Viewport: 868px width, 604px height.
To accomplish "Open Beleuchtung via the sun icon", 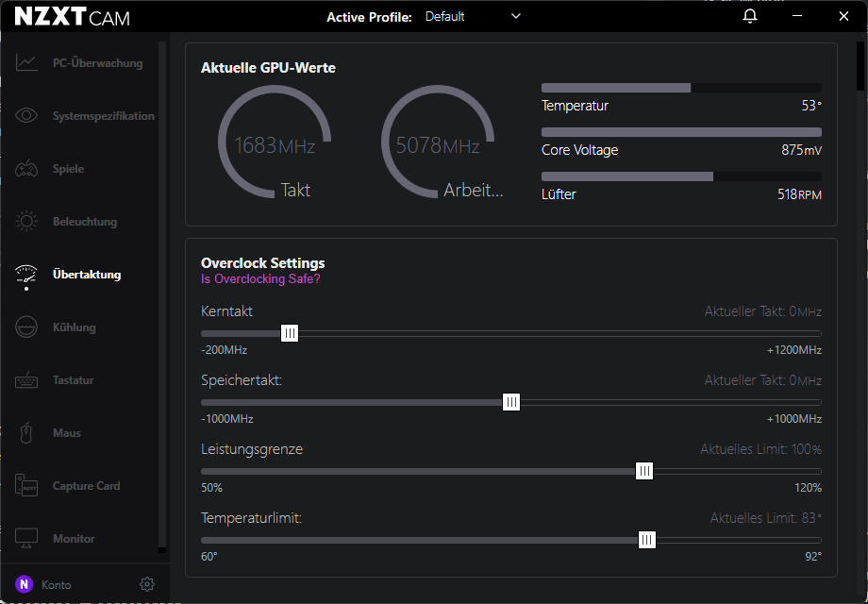I will coord(26,222).
